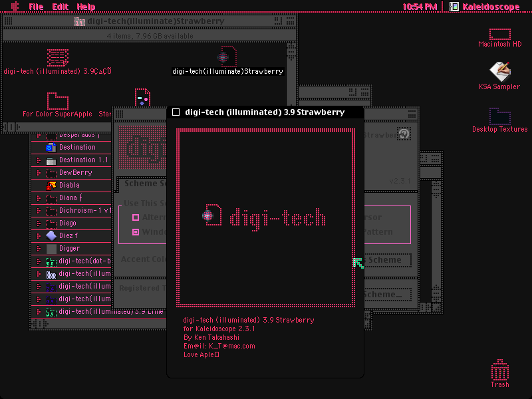Viewport: 532px width, 399px height.
Task: Expand the Dichroism-1 folder row
Action: click(x=39, y=211)
